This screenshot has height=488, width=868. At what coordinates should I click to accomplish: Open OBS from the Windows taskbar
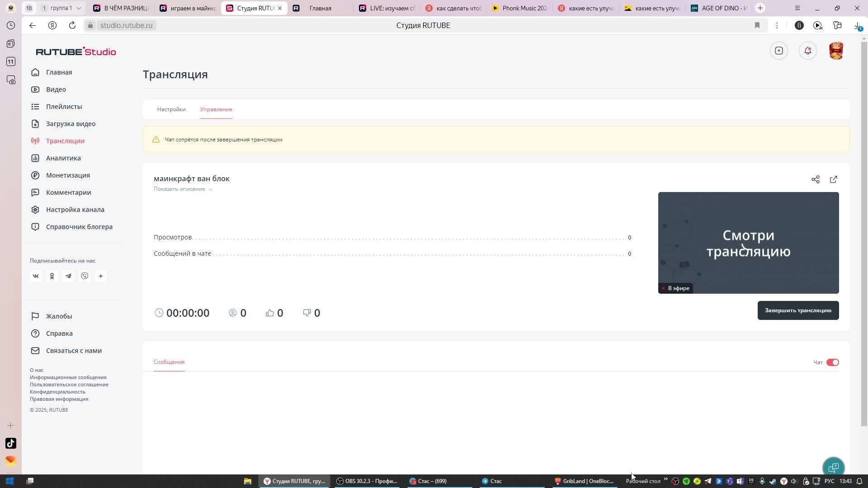(367, 481)
